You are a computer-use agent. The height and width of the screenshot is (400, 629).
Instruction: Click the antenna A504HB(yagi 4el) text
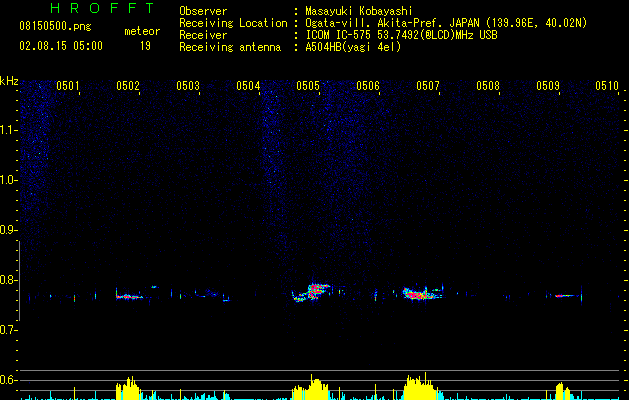pyautogui.click(x=353, y=47)
